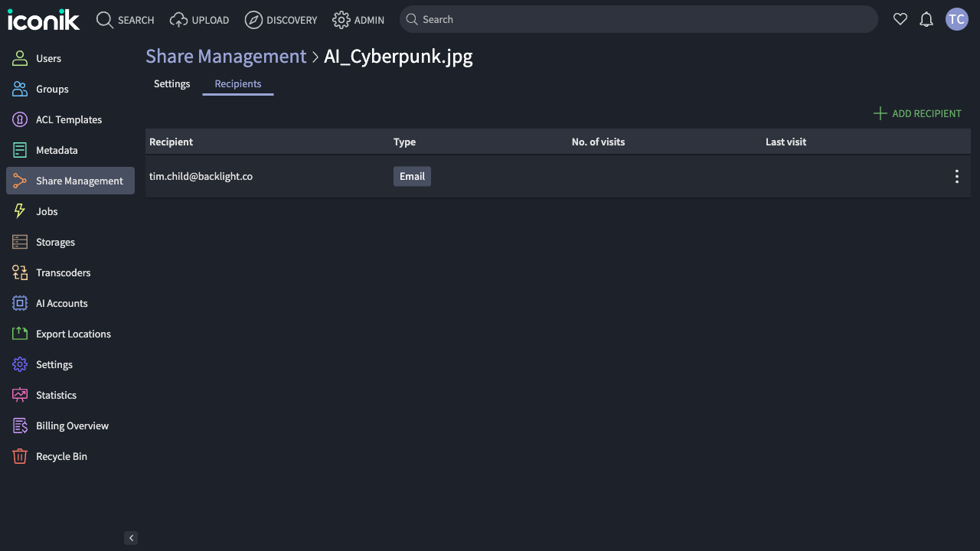This screenshot has width=980, height=551.
Task: Click Add Recipient button
Action: pos(917,113)
